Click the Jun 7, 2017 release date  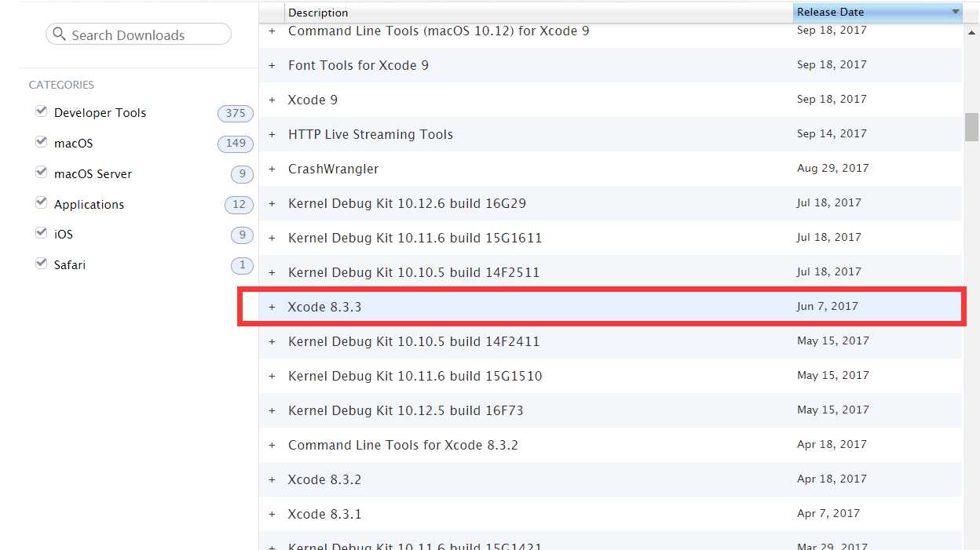tap(827, 306)
